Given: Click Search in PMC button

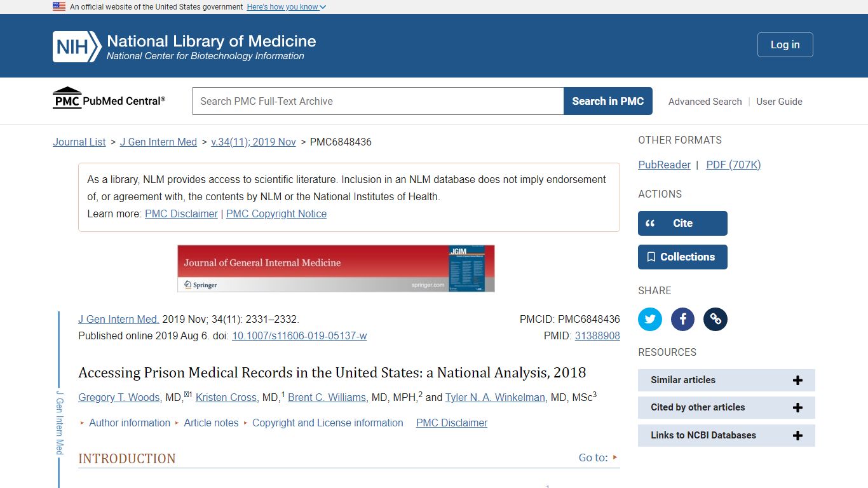Looking at the screenshot, I should (x=607, y=101).
